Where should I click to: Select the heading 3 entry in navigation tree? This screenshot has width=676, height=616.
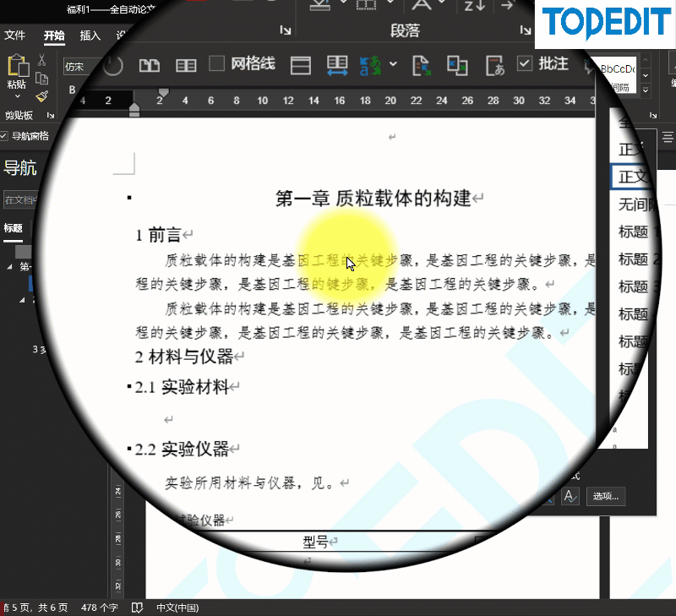coord(39,349)
